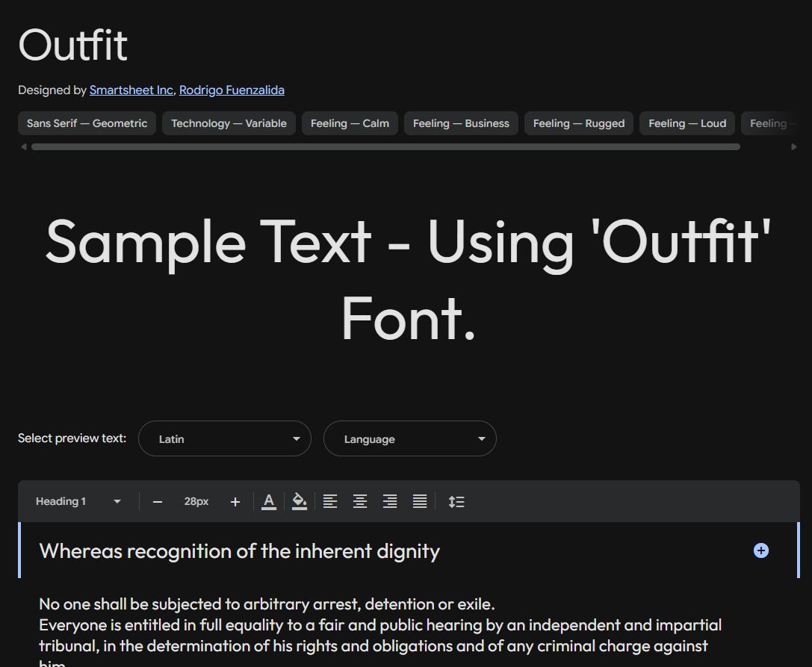Screen dimensions: 812x667
Task: Select the Sans Serif — Geometric tag
Action: coord(87,123)
